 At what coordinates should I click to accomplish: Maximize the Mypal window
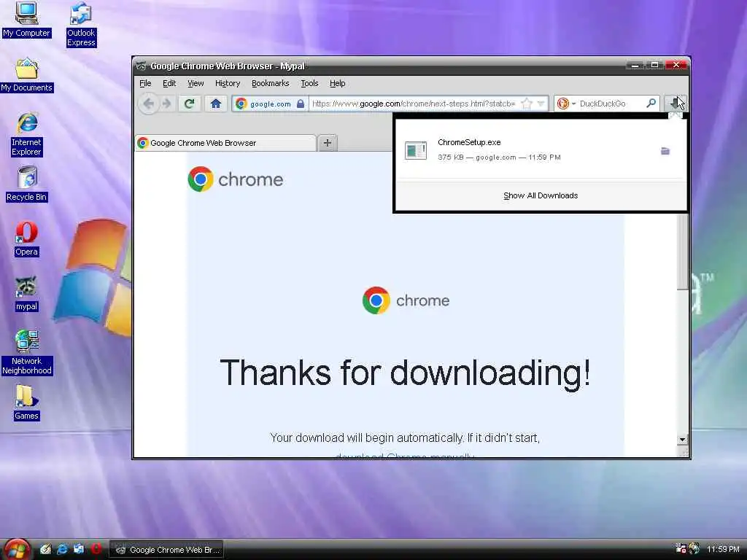tap(655, 65)
